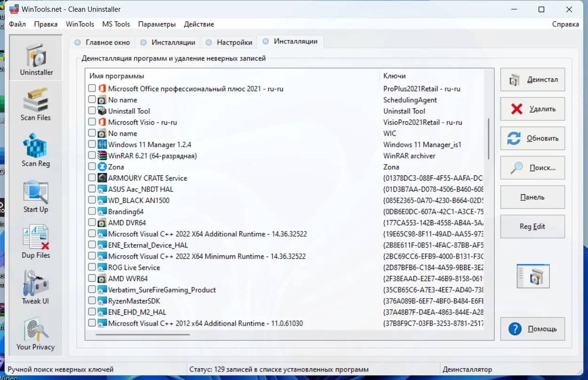
Task: Select the Microsoft Visual C++ 2022 X64 Minimum Runtime row
Action: 286,256
